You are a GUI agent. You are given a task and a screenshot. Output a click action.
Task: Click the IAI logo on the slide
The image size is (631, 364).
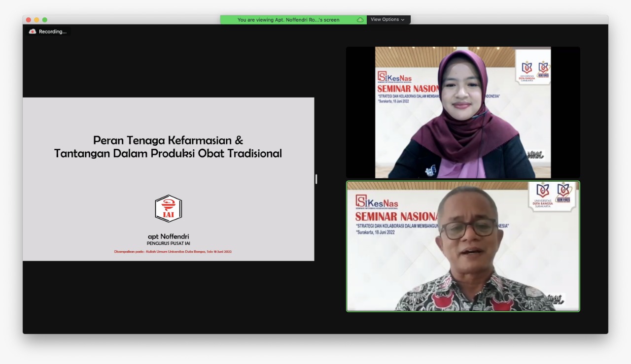coord(169,208)
